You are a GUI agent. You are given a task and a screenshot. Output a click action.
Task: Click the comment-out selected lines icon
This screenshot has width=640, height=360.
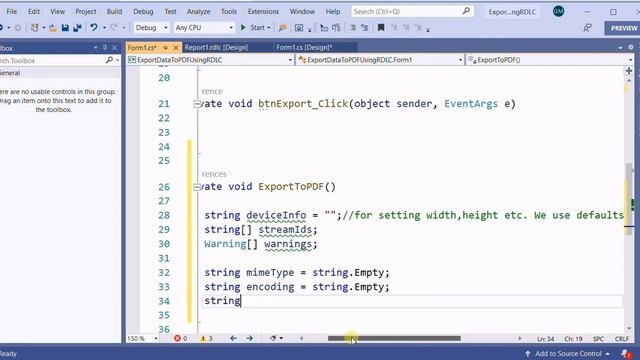(352, 28)
